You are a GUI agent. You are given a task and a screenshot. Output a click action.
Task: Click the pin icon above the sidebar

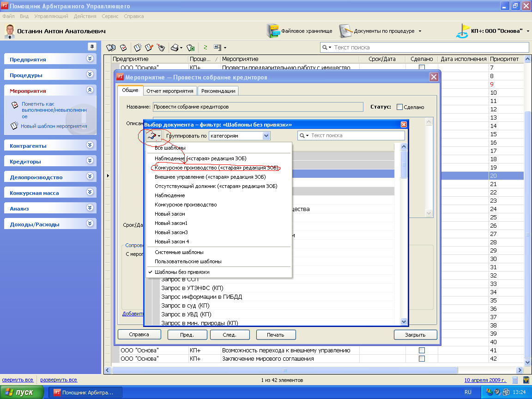click(91, 47)
